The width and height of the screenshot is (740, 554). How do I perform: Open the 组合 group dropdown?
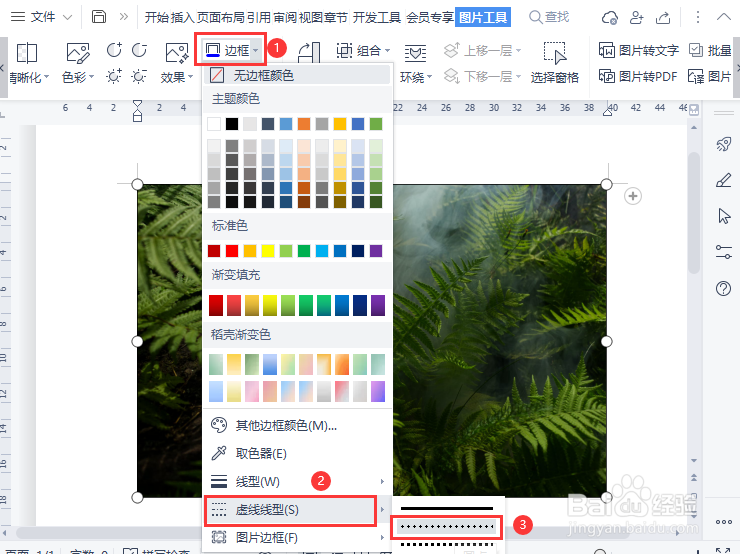click(363, 50)
